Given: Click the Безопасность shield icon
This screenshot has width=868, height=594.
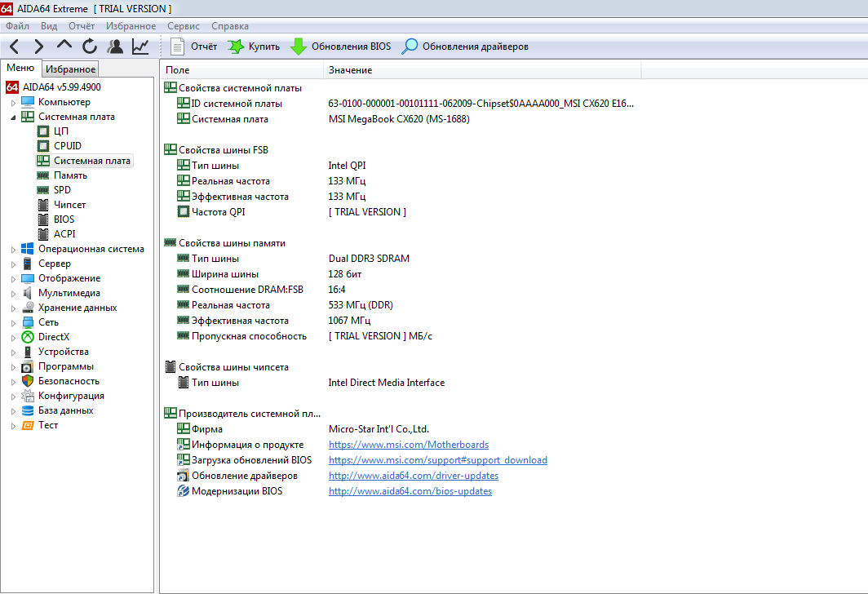Looking at the screenshot, I should 28,381.
